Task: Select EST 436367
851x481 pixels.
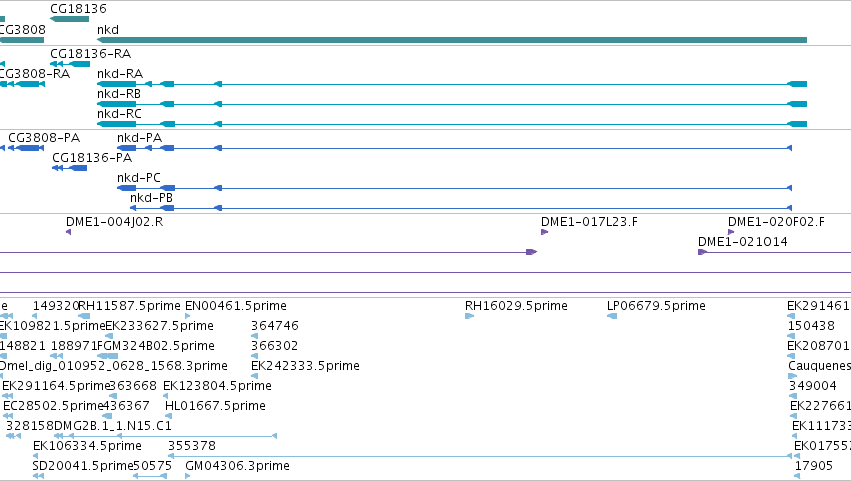Action: (x=126, y=407)
